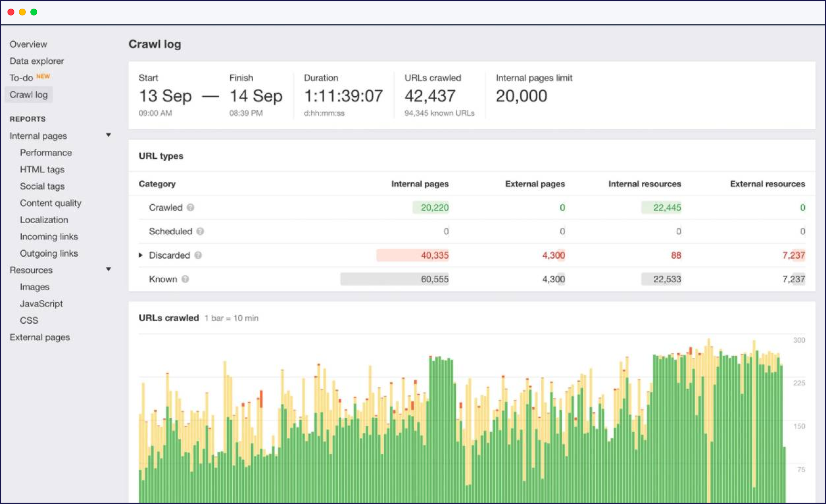Click the 40,335 discarded internal pages value
The image size is (826, 504).
pyautogui.click(x=434, y=255)
